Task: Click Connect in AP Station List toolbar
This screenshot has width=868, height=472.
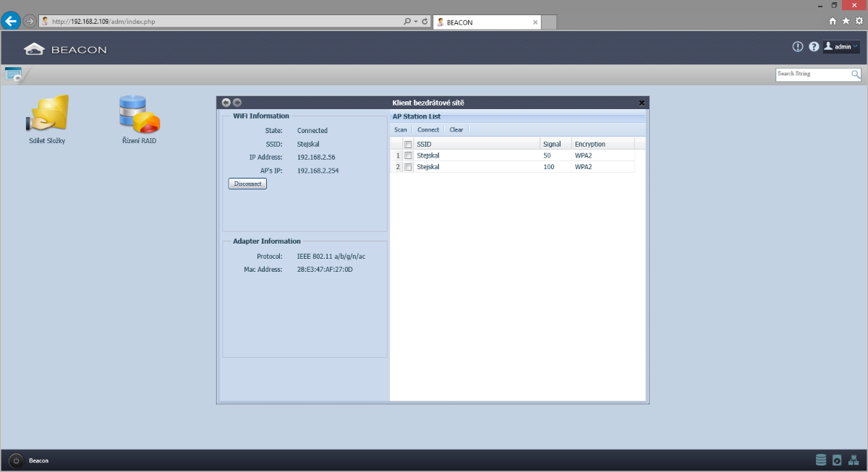Action: [x=428, y=130]
